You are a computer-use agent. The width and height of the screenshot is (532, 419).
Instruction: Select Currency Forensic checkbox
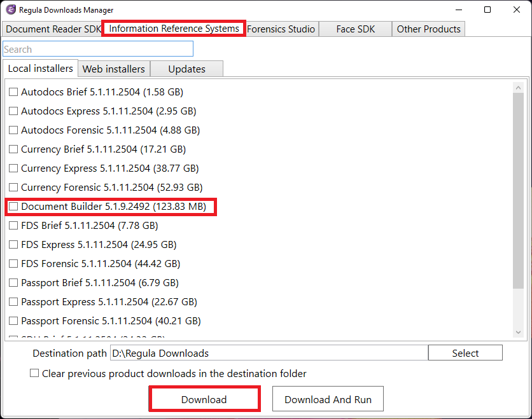(13, 187)
